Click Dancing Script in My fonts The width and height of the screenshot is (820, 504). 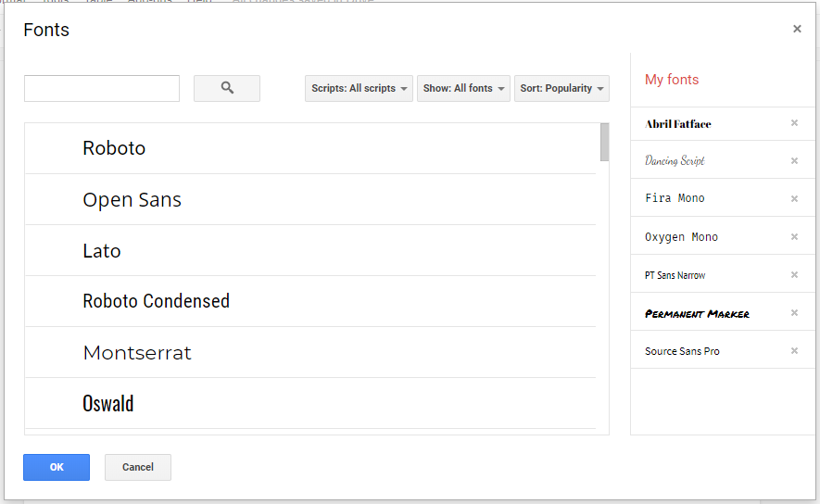click(x=675, y=160)
